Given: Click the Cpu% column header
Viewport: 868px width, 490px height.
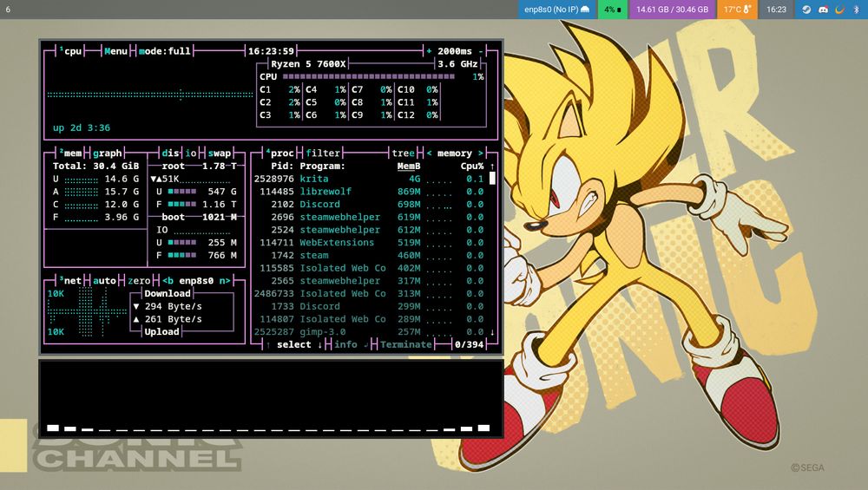Looking at the screenshot, I should (x=472, y=166).
